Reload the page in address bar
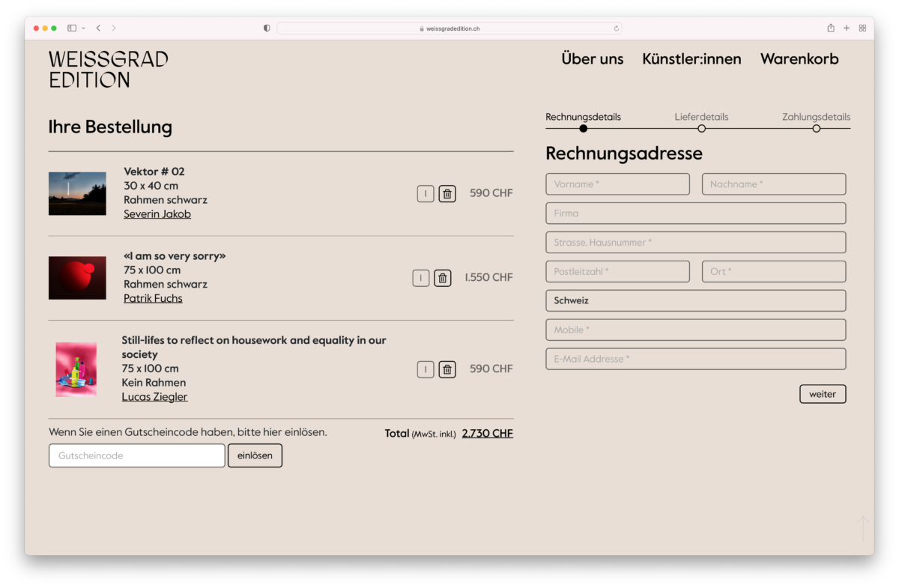Screen dimensions: 899x588 click(617, 28)
